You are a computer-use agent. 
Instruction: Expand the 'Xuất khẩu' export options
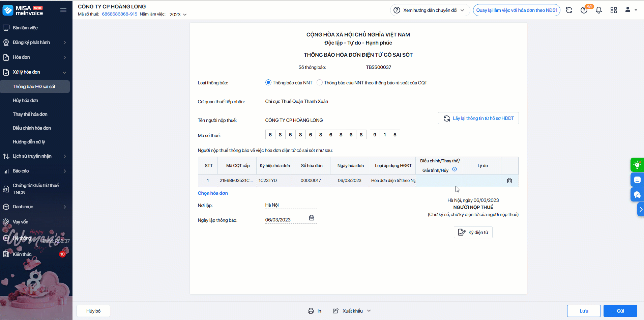(369, 311)
